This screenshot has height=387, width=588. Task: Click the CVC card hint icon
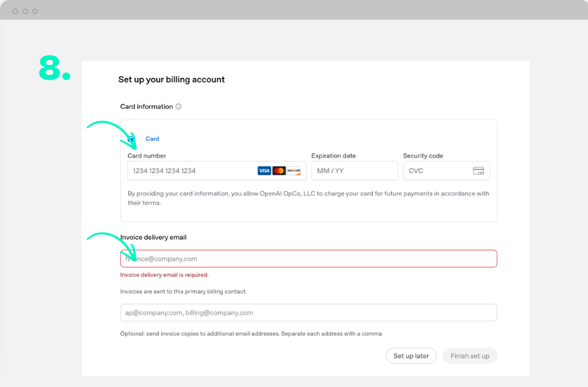coord(478,171)
